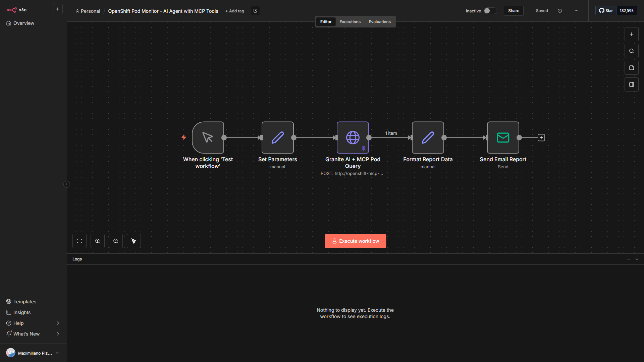Switch to the Evaluations tab

click(x=379, y=21)
